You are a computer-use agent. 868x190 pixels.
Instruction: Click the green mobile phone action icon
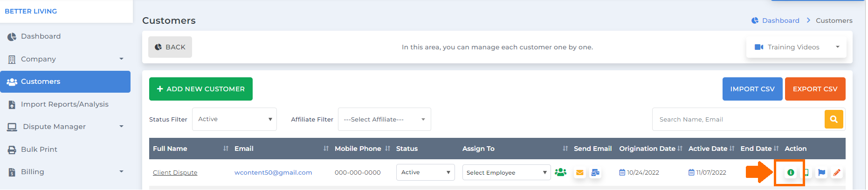pos(806,172)
